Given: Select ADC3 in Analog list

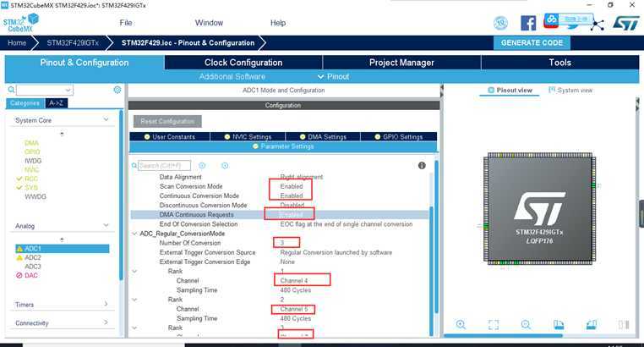Looking at the screenshot, I should [32, 267].
